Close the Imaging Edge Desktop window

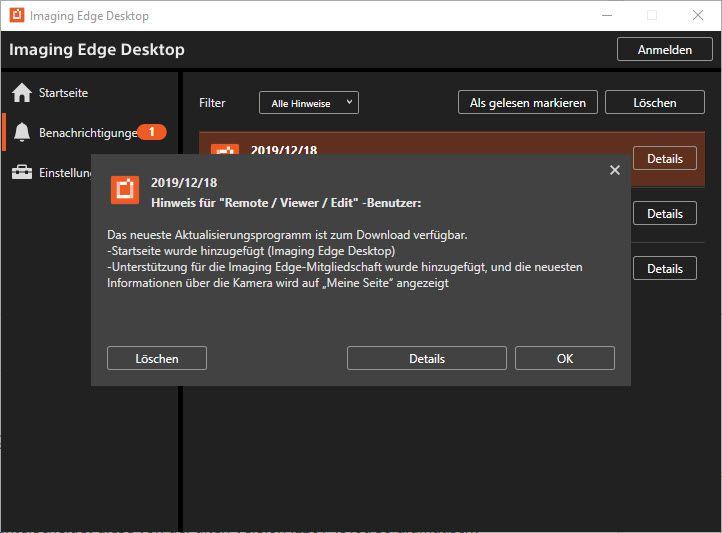pos(698,15)
